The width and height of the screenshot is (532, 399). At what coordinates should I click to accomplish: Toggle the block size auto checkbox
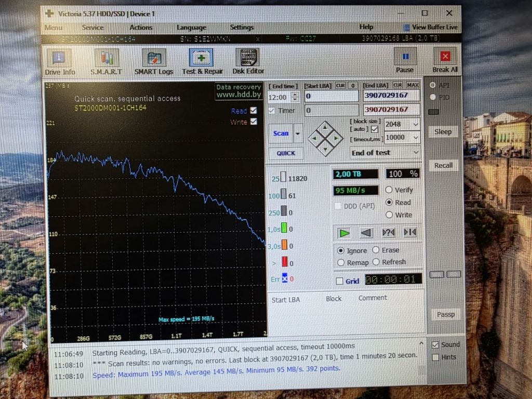[x=375, y=129]
